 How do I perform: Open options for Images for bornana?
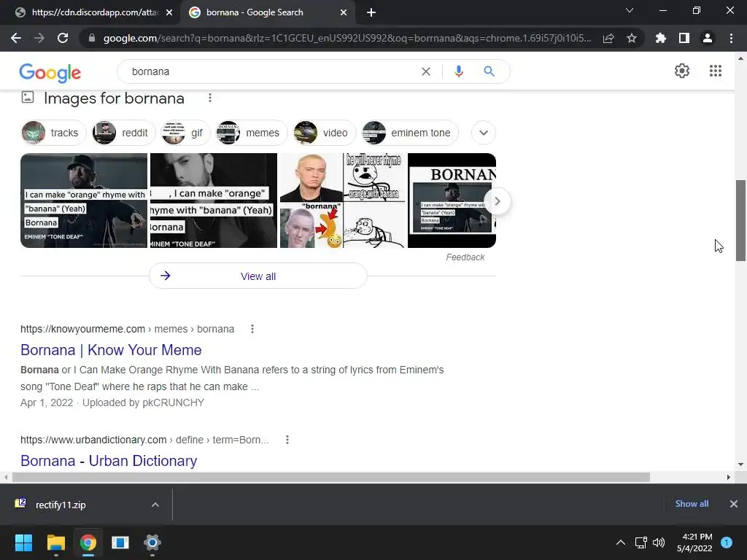(x=209, y=98)
